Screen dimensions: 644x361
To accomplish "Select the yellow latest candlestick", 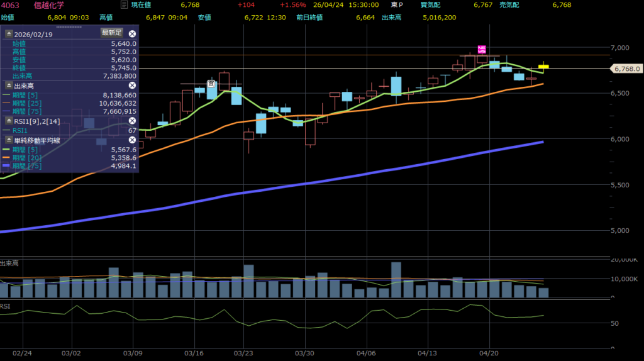I will click(543, 67).
